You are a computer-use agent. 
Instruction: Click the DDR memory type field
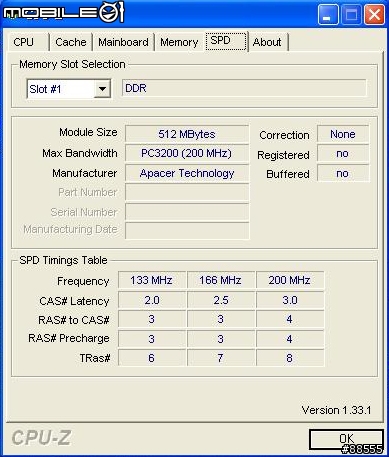[x=244, y=88]
